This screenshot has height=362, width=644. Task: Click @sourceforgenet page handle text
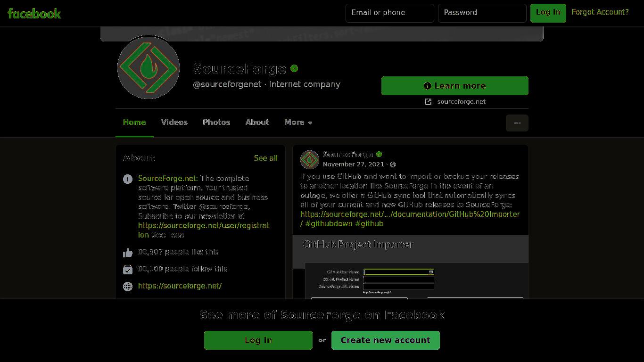227,84
